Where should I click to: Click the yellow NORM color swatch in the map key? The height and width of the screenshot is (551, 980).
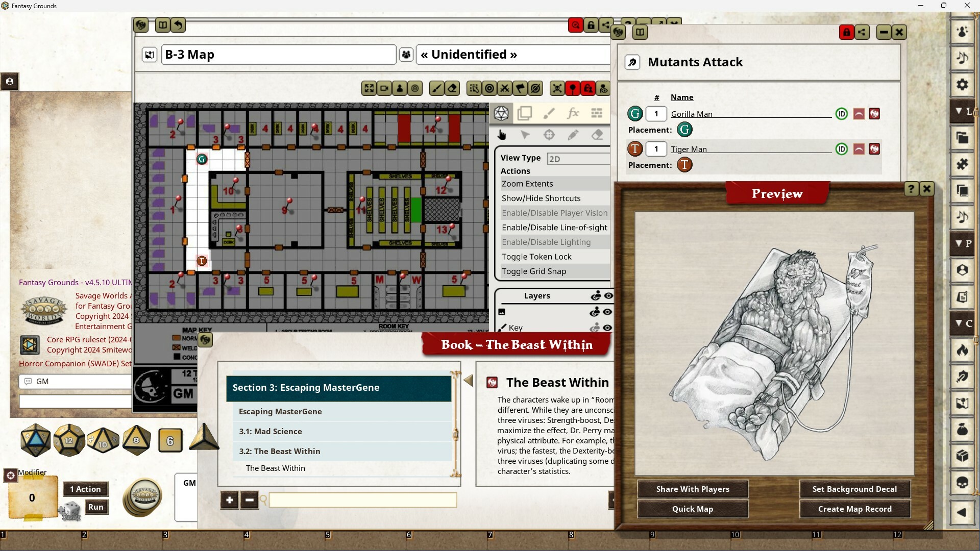coord(176,337)
